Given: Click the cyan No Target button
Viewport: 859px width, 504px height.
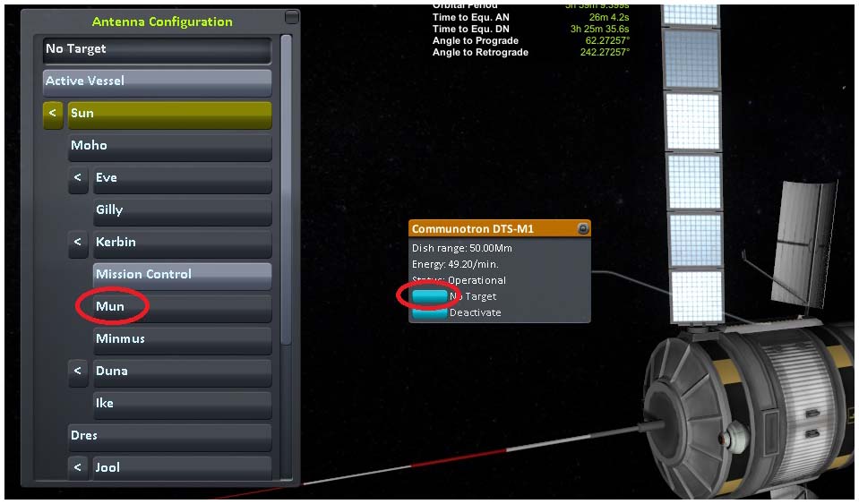Looking at the screenshot, I should [430, 296].
